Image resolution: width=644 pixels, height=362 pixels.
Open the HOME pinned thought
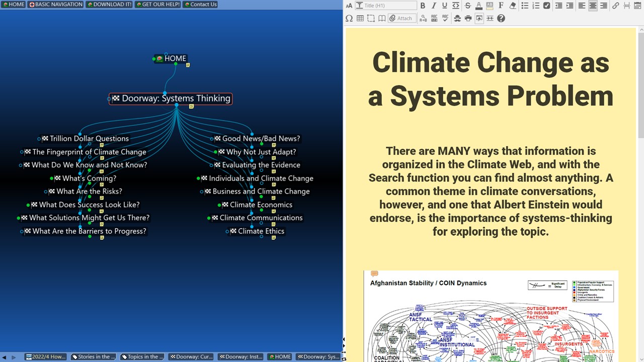tap(13, 4)
